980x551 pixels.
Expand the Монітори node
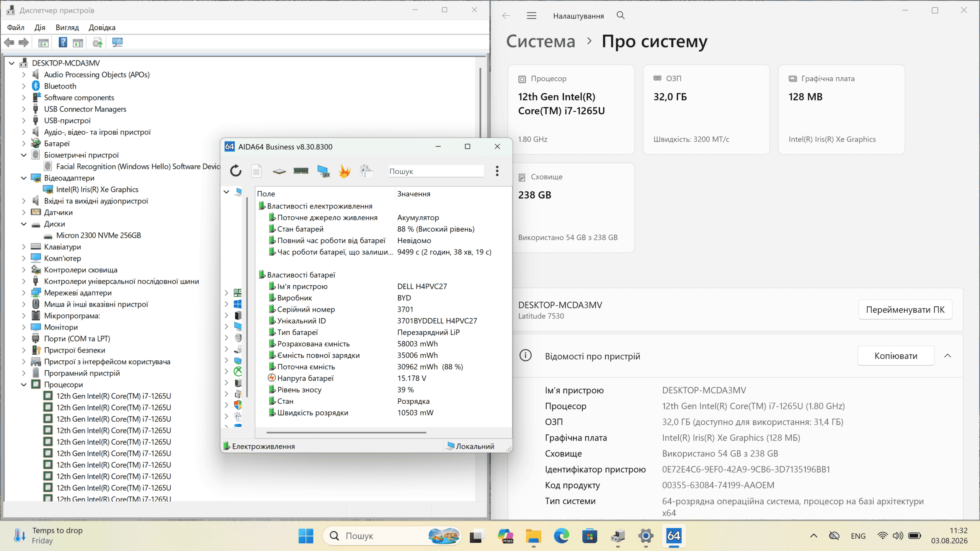[x=24, y=327]
